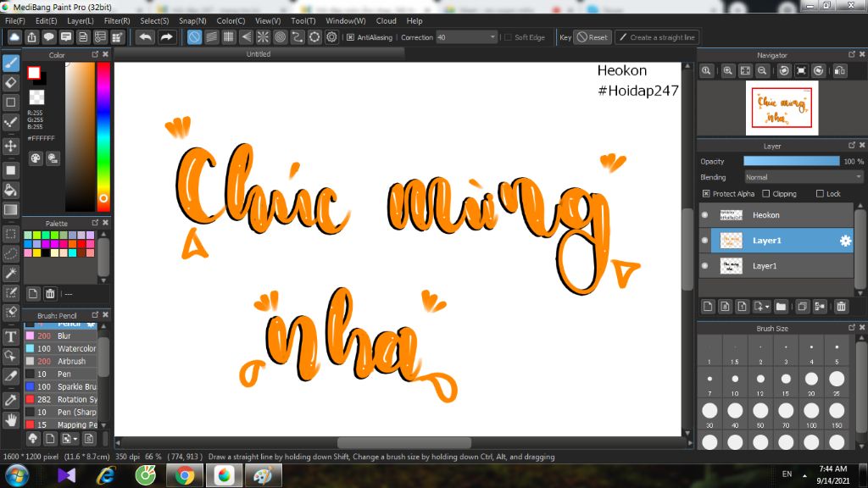Open Correction value dropdown
Viewport: 868px width, 488px height.
tap(492, 37)
